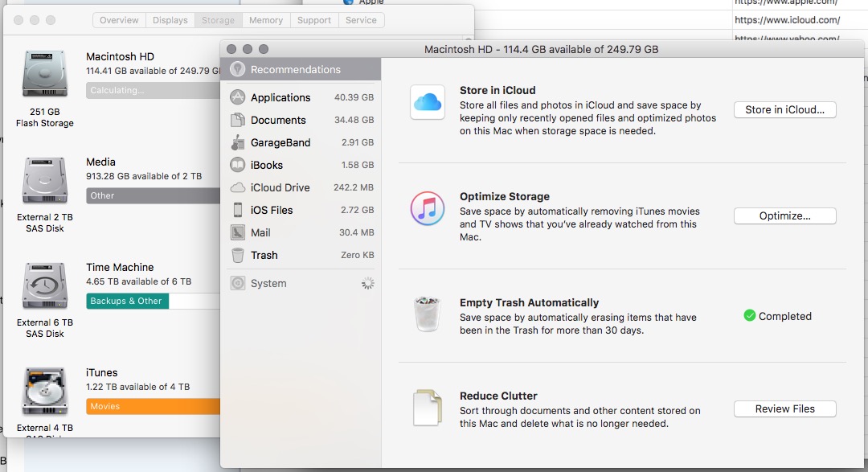Screen dimensions: 868x472
Task: Select the Applications 40.39 GB row
Action: [301, 97]
